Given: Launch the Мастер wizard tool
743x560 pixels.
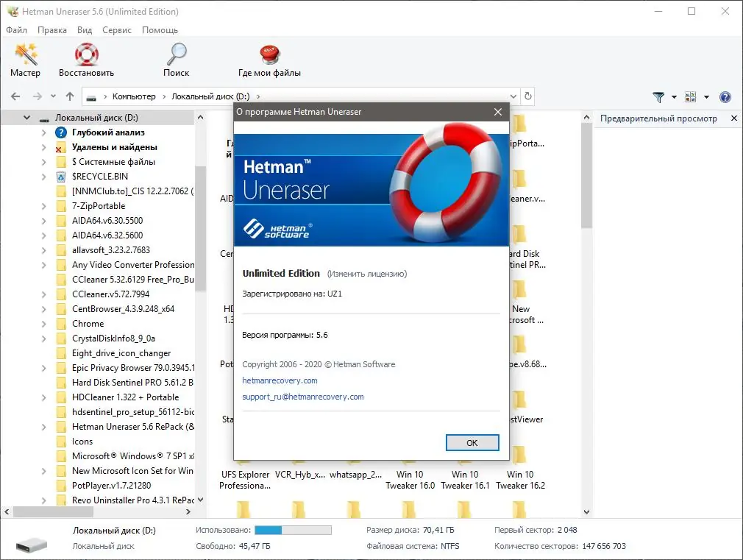Looking at the screenshot, I should point(25,60).
